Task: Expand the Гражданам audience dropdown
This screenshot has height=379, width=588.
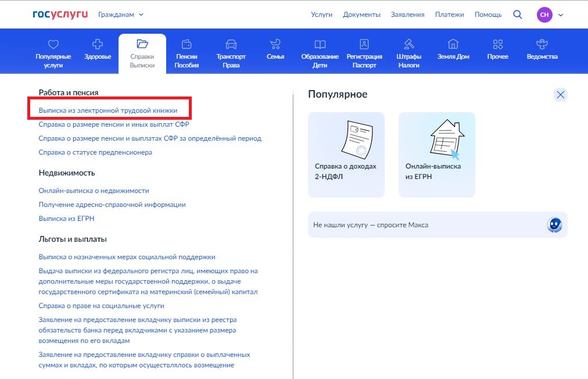Action: tap(121, 15)
